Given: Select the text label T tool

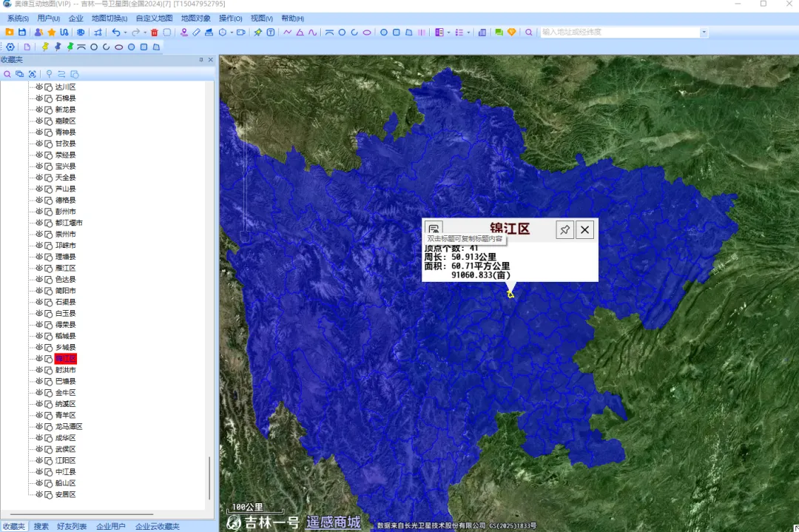Looking at the screenshot, I should [271, 32].
